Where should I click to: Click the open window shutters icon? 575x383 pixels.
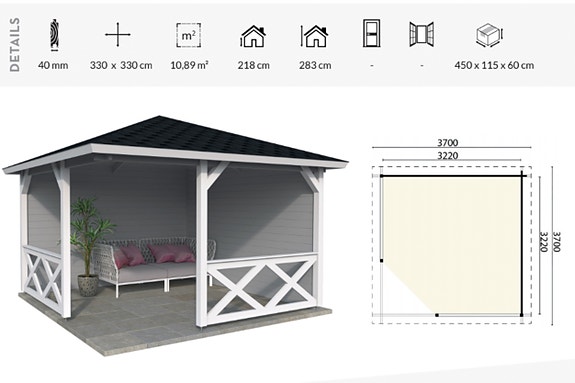[x=422, y=34]
